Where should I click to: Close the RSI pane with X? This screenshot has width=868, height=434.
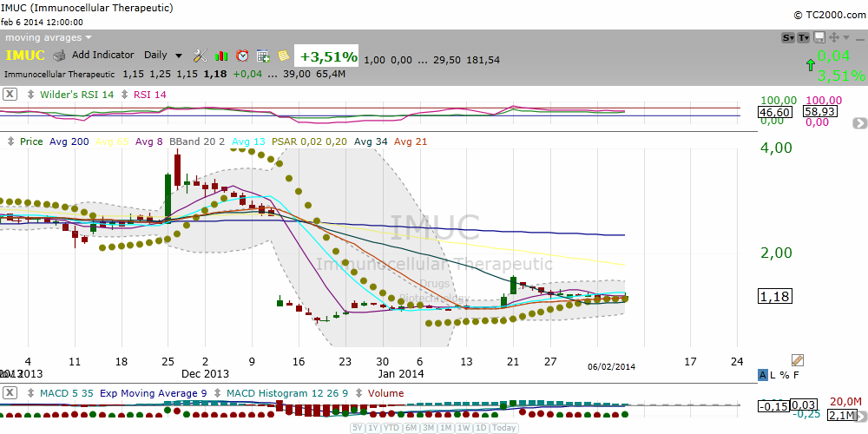point(10,94)
